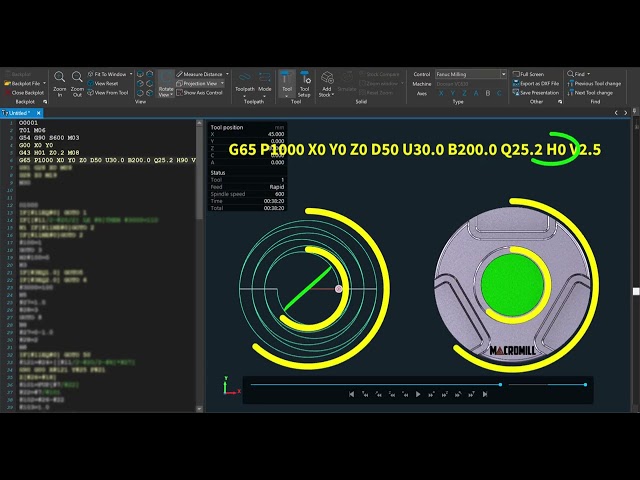Click the Backplot File folder button
Image resolution: width=640 pixels, height=480 pixels.
[22, 83]
